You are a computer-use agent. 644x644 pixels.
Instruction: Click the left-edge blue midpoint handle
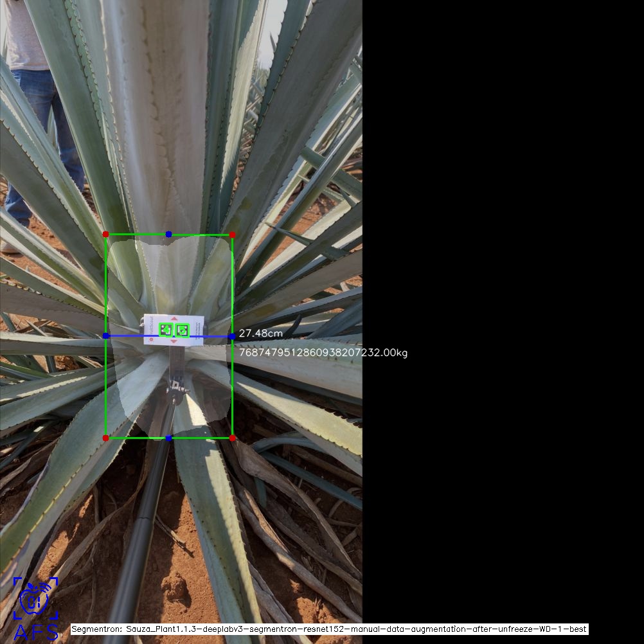105,335
